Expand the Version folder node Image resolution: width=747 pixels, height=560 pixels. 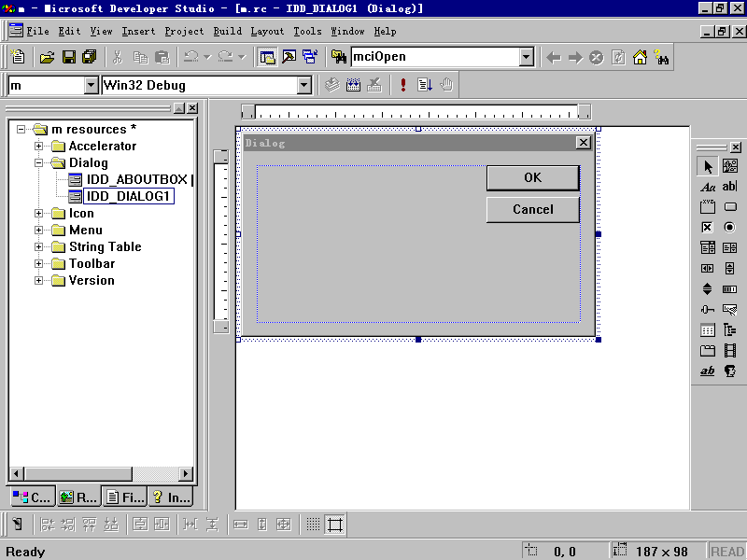pyautogui.click(x=38, y=281)
